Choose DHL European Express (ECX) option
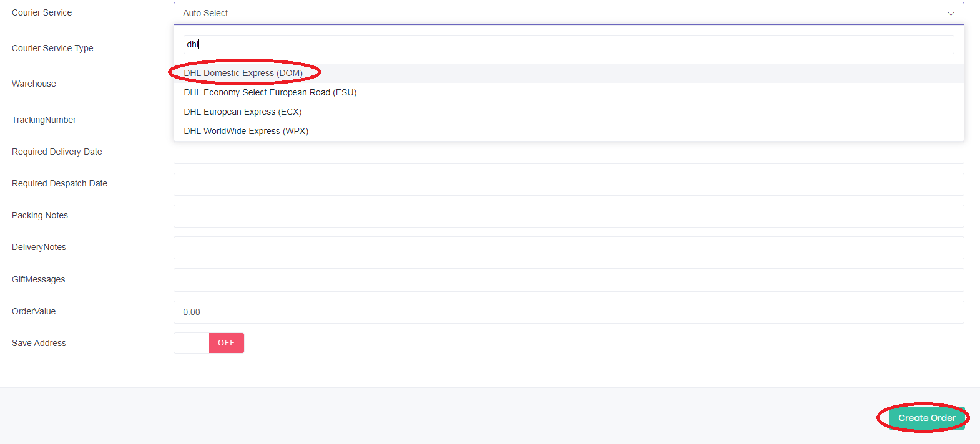This screenshot has width=980, height=444. point(569,112)
